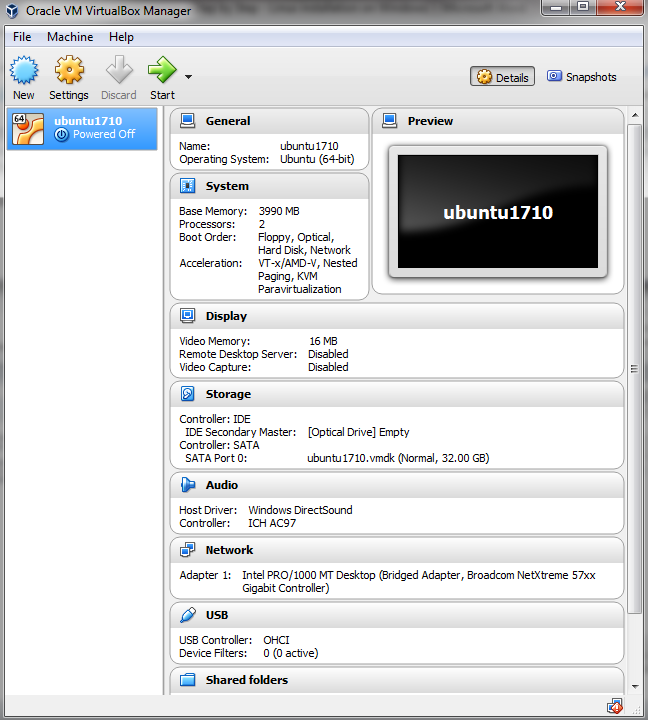Click the Preview section title
The height and width of the screenshot is (720, 648).
pyautogui.click(x=430, y=121)
